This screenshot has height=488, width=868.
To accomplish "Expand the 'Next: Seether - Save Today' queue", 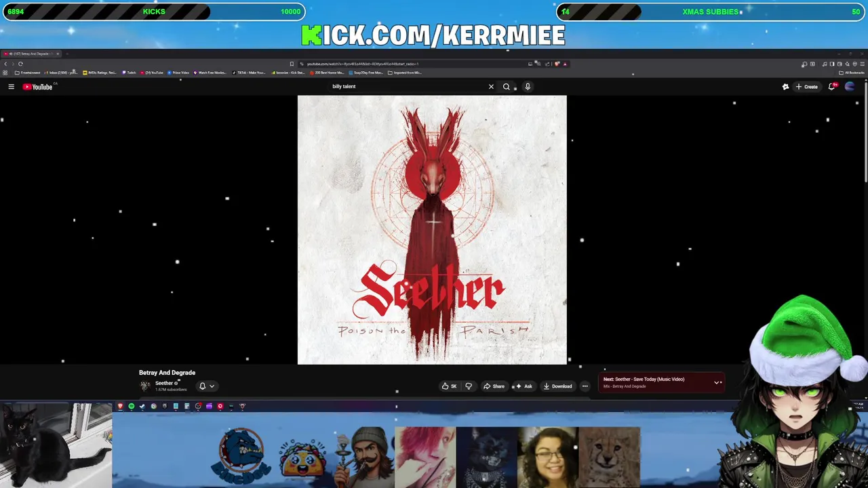I will pyautogui.click(x=717, y=383).
